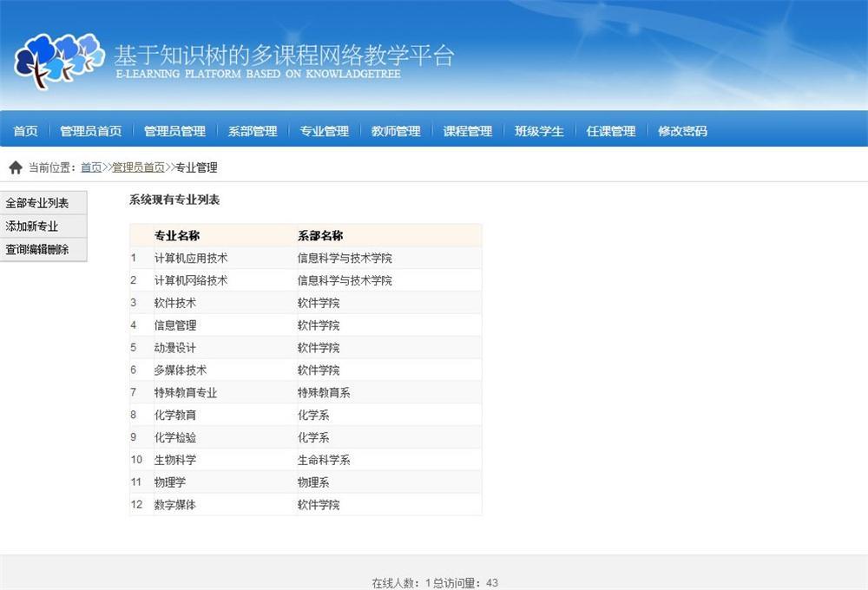
Task: Open the 课程管理 menu item
Action: [x=467, y=131]
